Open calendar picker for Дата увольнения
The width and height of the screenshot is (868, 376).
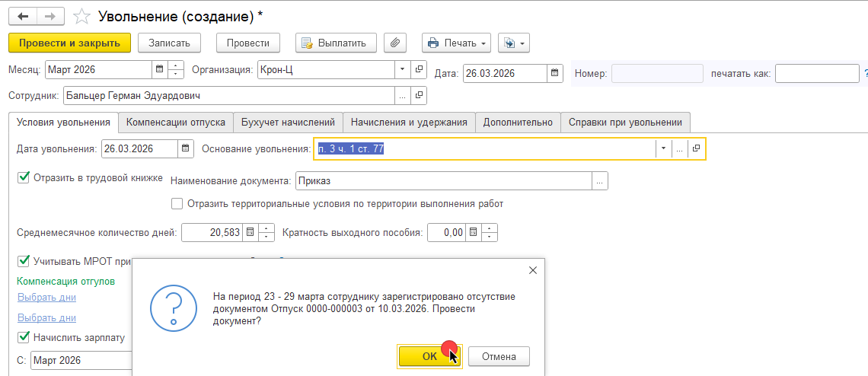point(185,149)
